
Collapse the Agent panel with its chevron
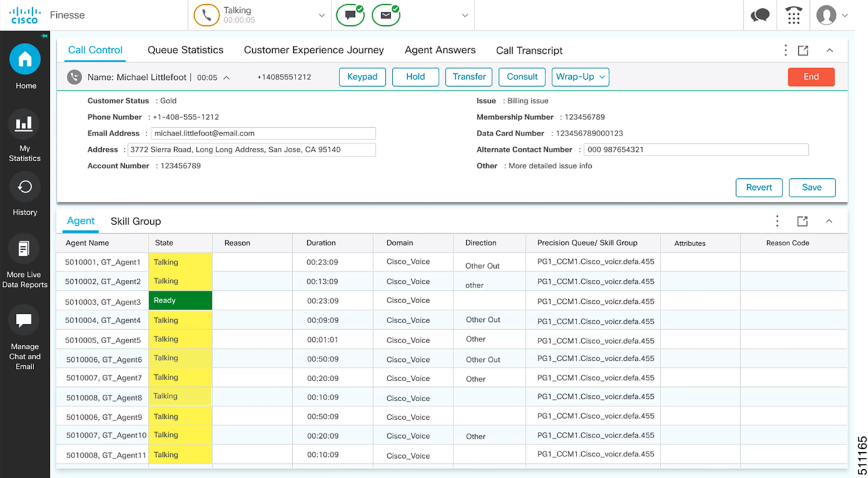[829, 221]
